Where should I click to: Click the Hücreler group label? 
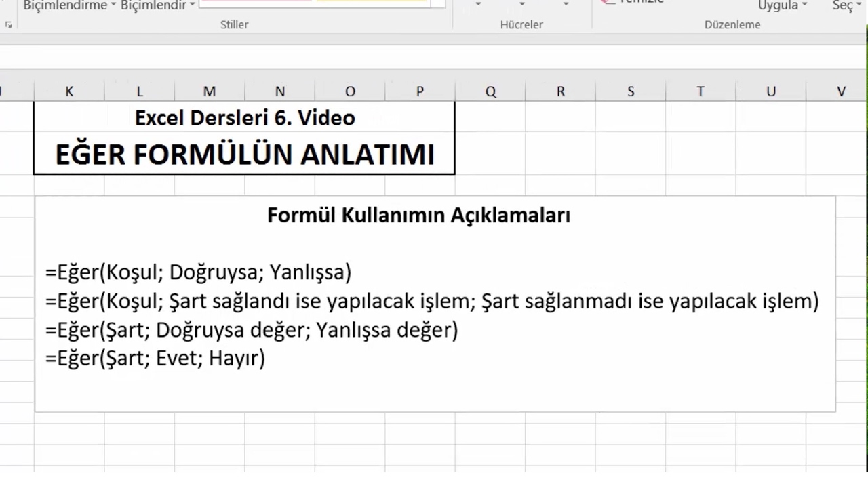pos(521,24)
